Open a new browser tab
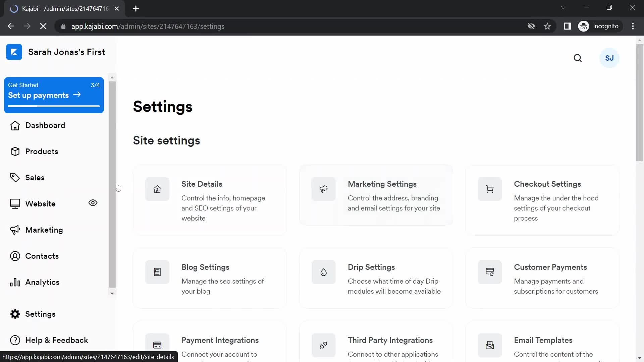The width and height of the screenshot is (644, 362). [x=136, y=9]
